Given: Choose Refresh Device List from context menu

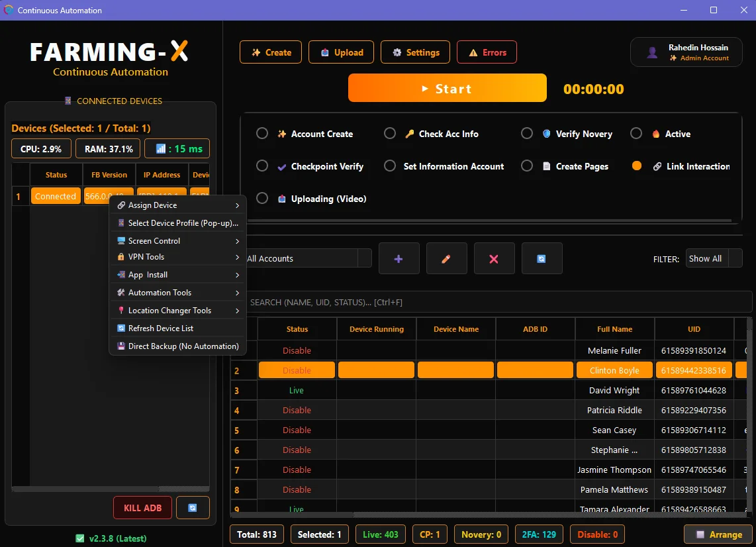Looking at the screenshot, I should (178, 328).
